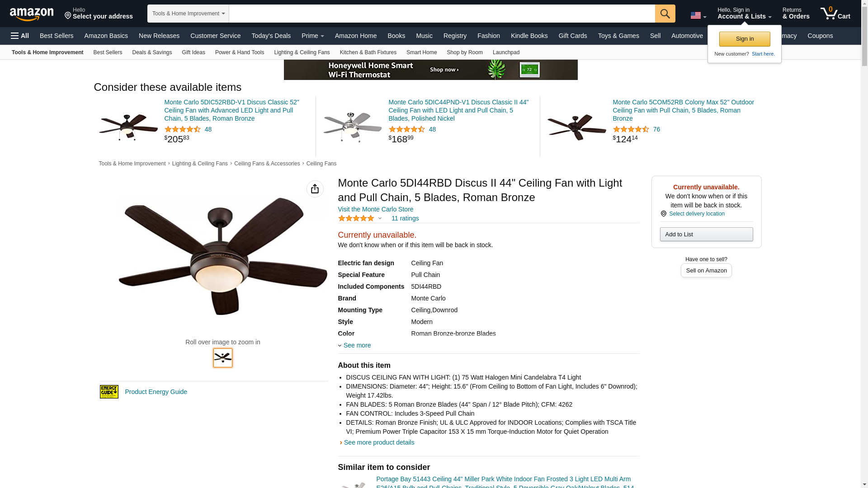Open the All hamburger menu
868x488 pixels.
coord(20,36)
